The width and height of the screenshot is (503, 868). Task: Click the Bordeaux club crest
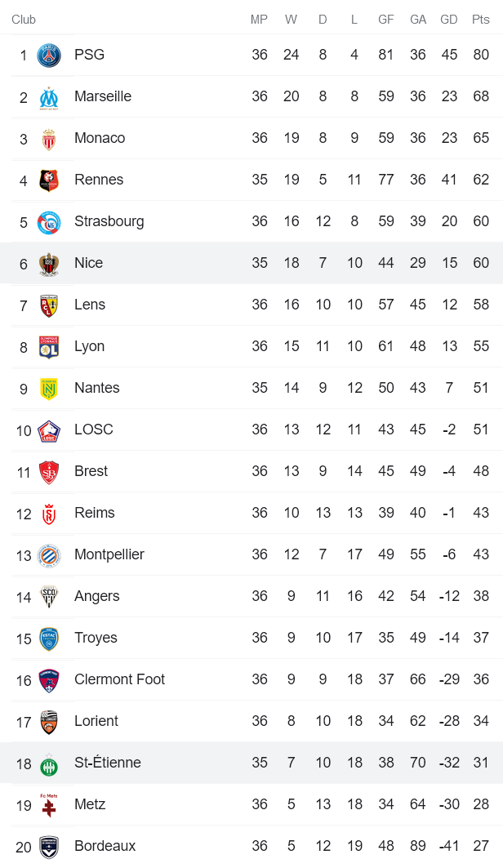49,847
